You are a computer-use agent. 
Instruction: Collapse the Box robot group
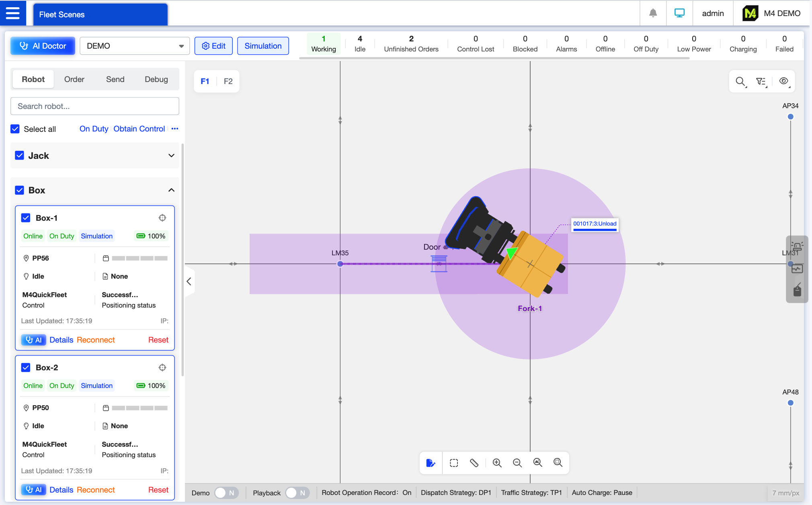(x=171, y=190)
